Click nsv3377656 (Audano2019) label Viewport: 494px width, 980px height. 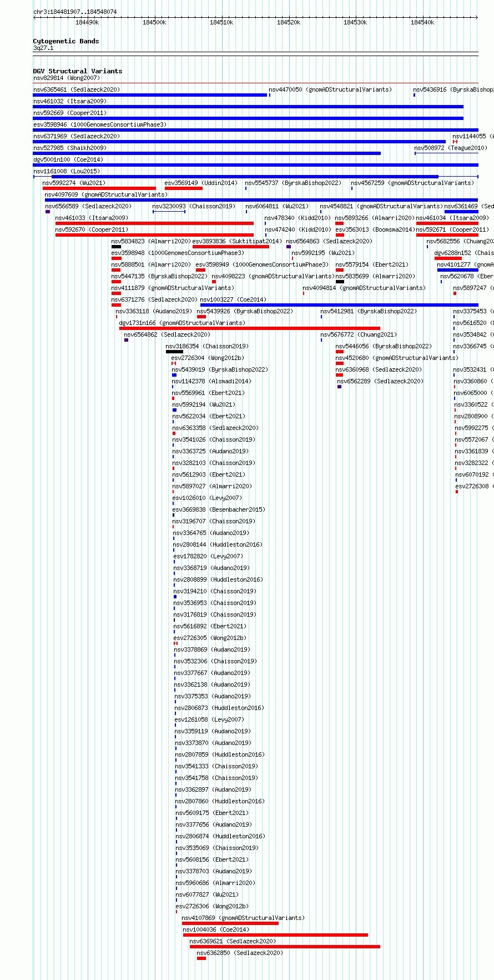(x=214, y=824)
